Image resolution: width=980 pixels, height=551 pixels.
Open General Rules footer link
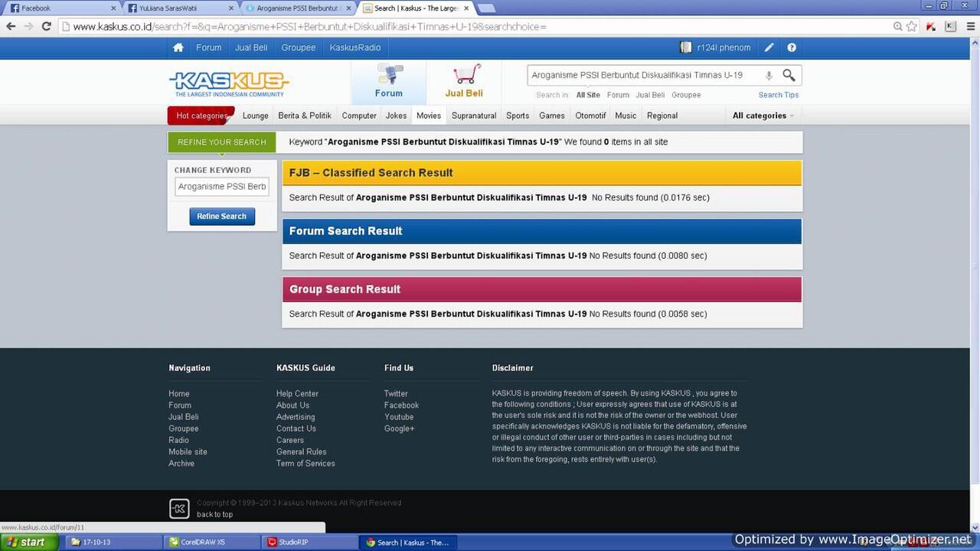click(302, 452)
